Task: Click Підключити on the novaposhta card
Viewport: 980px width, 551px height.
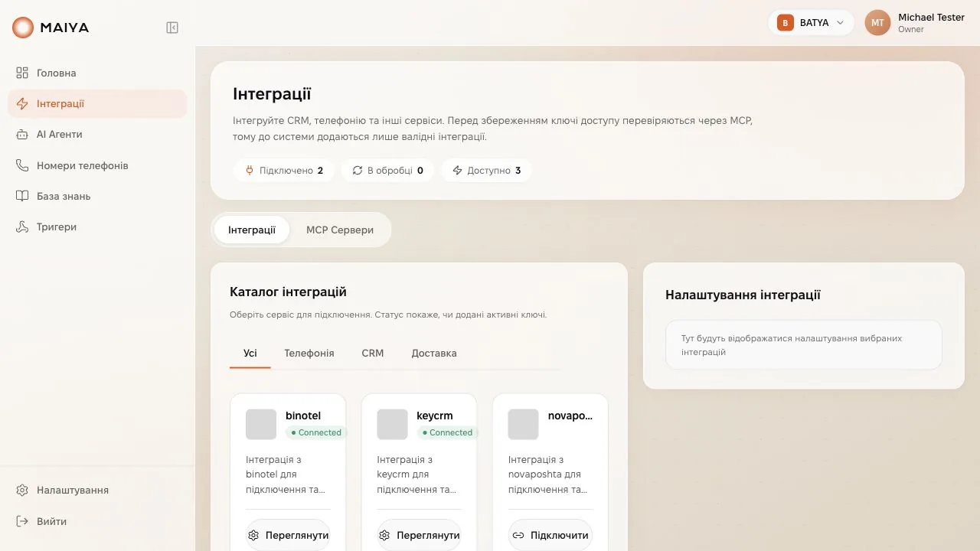Action: click(x=550, y=535)
